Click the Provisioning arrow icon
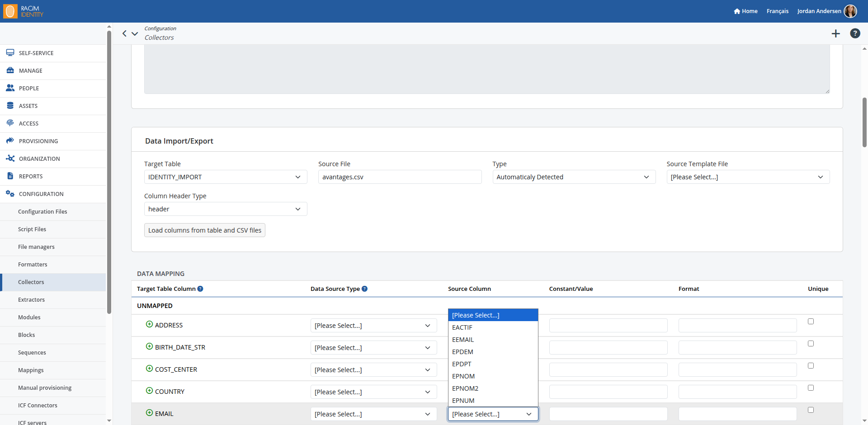The image size is (868, 425). pyautogui.click(x=10, y=141)
